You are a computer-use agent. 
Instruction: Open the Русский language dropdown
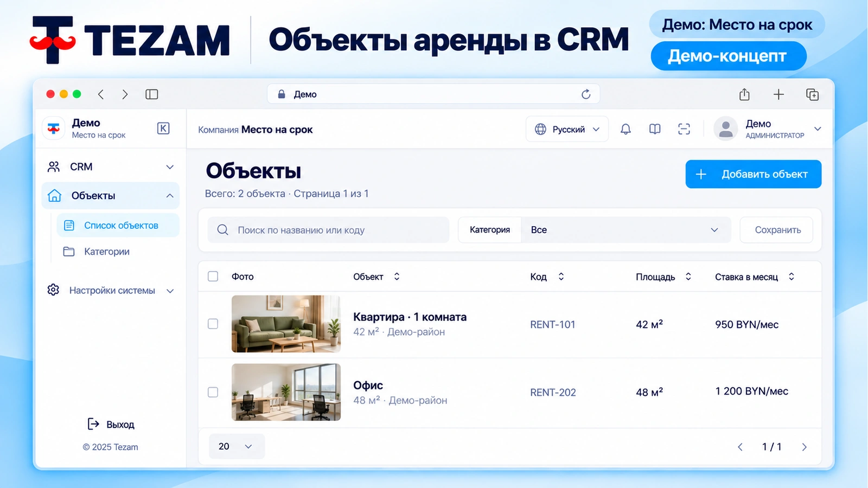[567, 129]
